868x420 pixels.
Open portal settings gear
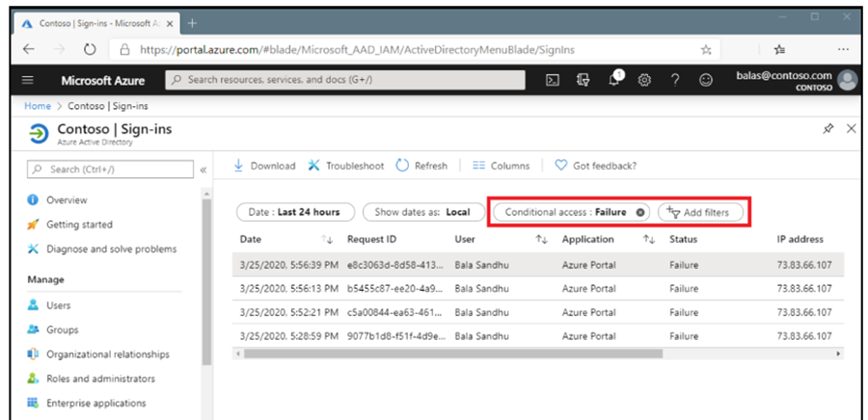click(x=644, y=80)
